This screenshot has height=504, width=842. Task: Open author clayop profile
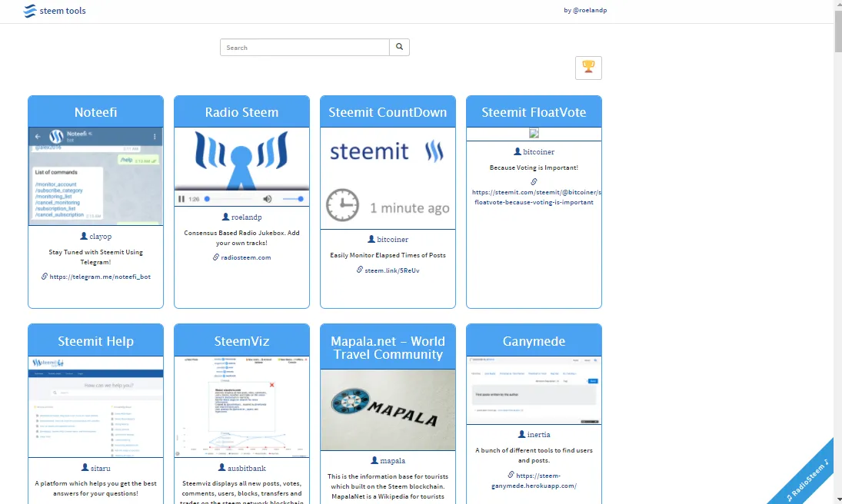[x=101, y=237]
